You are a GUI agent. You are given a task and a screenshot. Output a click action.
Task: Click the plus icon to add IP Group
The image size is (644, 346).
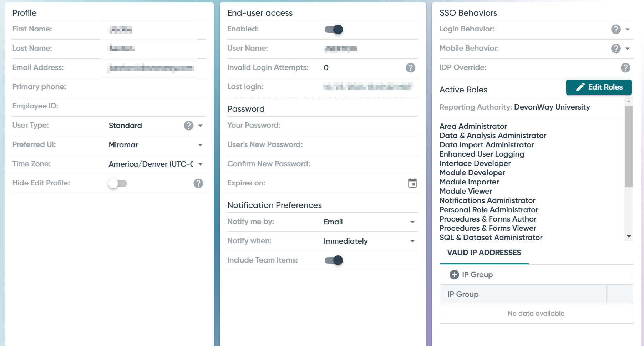click(x=454, y=275)
